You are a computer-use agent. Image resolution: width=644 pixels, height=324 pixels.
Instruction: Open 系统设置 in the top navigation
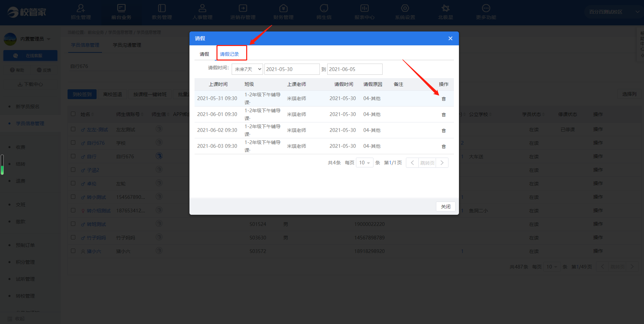click(x=405, y=12)
